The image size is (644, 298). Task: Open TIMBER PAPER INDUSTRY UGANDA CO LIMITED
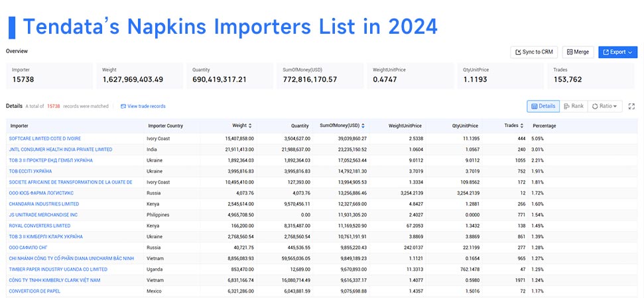coord(58,270)
